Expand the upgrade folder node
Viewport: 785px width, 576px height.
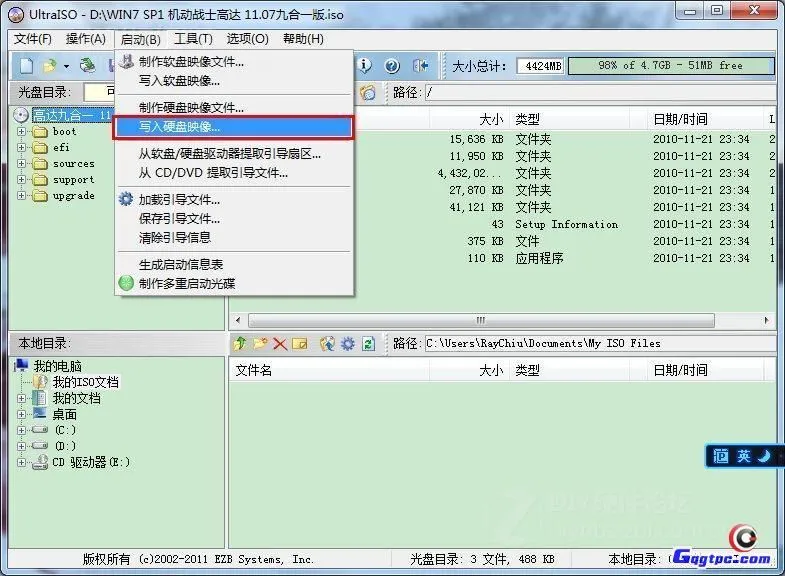tap(22, 196)
